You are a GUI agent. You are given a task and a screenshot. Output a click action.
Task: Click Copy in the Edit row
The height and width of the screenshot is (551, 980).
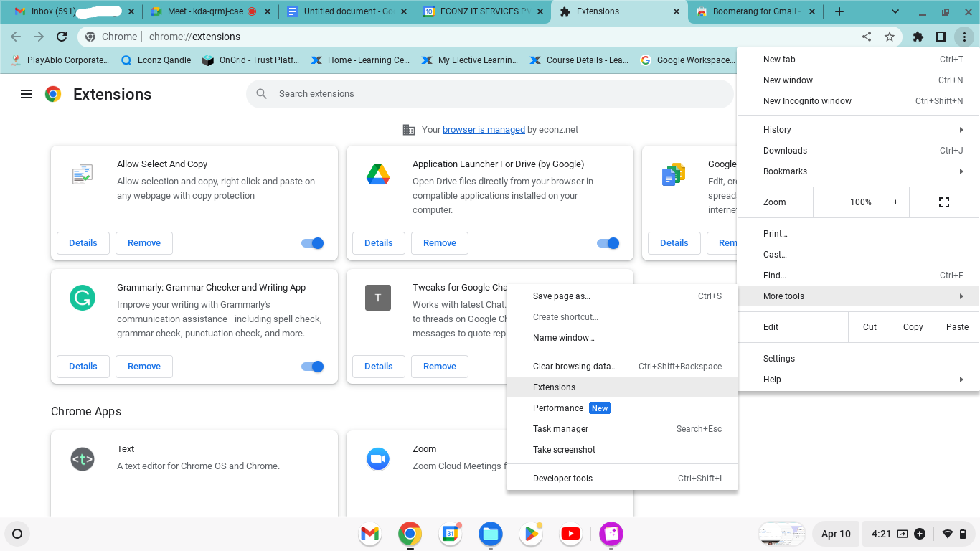point(913,327)
